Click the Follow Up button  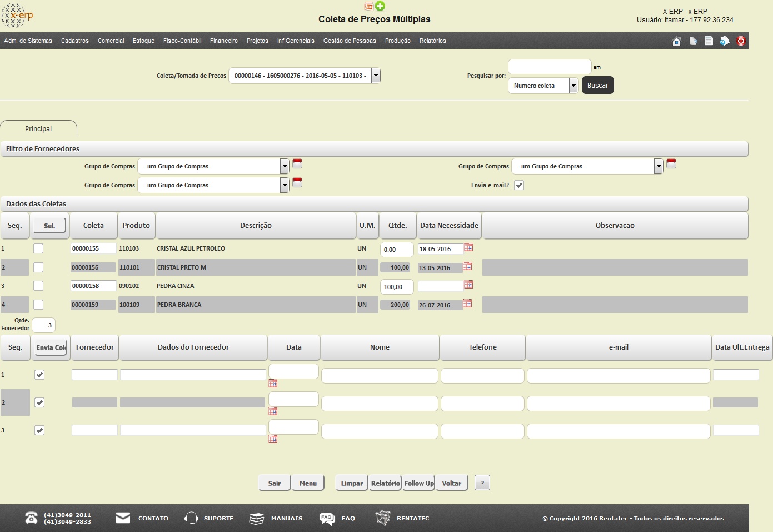419,483
